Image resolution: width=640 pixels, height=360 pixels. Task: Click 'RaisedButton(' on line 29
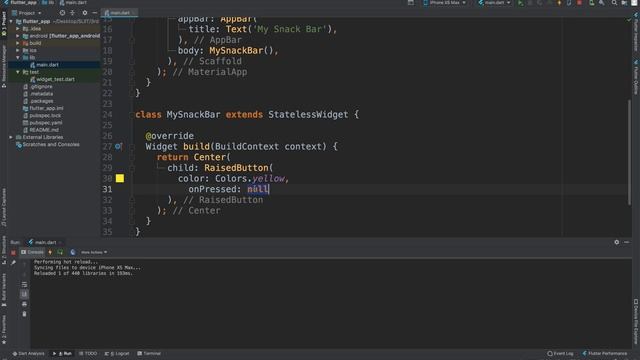point(239,168)
